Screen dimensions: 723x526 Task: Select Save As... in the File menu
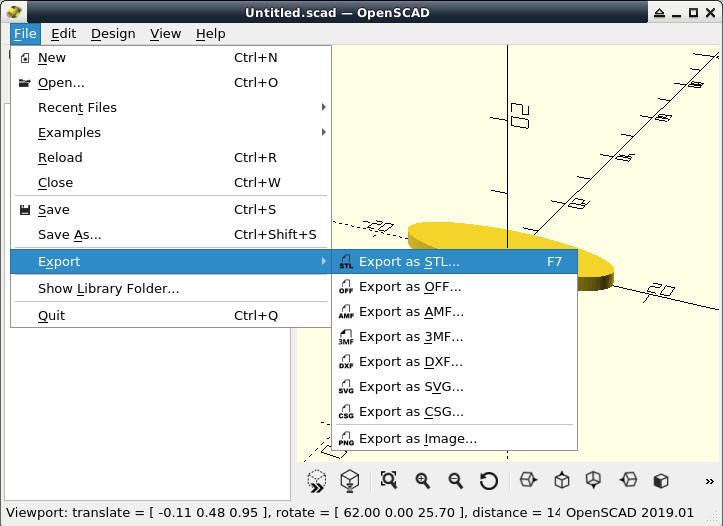(171, 234)
